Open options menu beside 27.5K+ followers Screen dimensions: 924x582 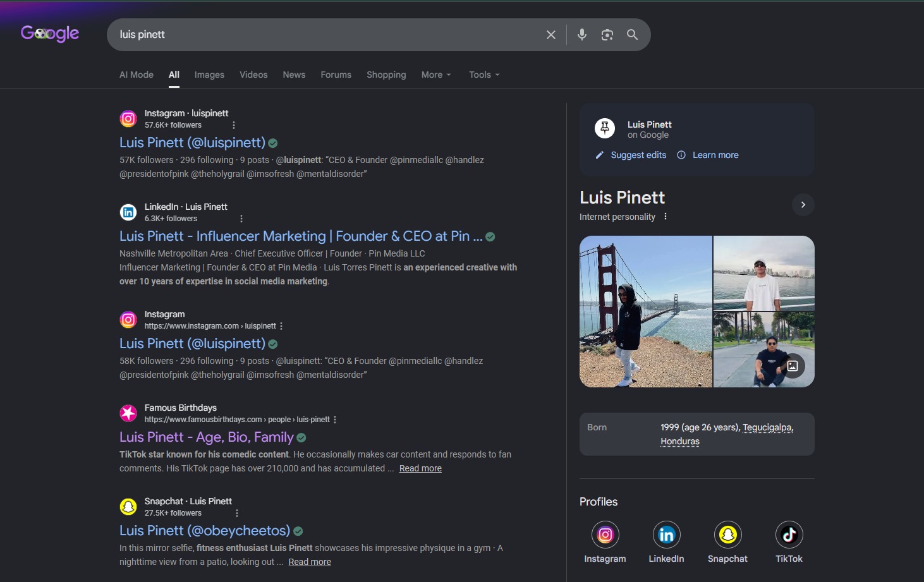(x=237, y=513)
